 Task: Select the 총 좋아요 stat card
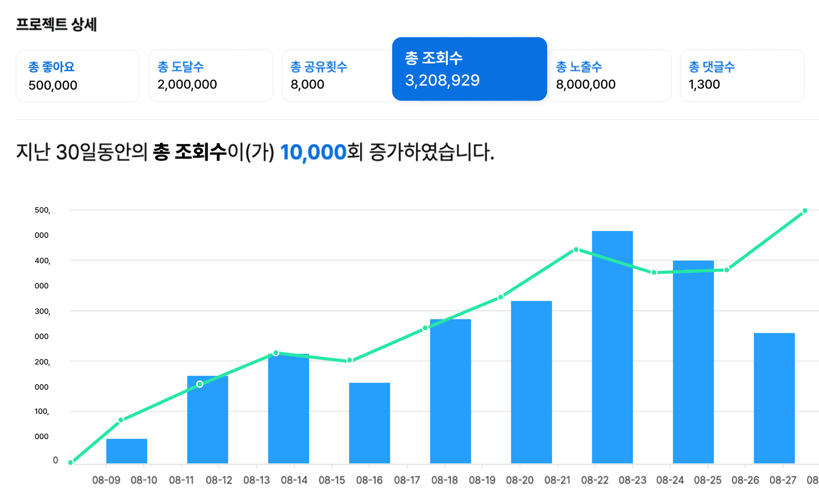point(78,76)
